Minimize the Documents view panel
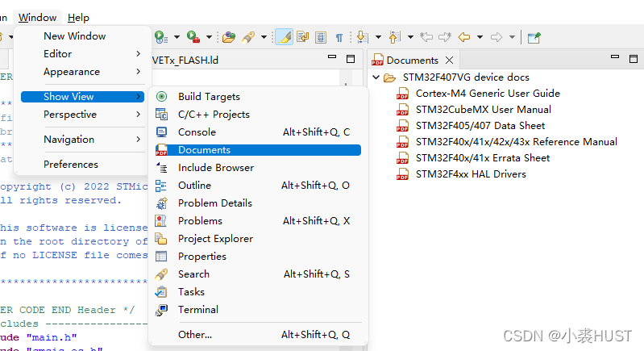The width and height of the screenshot is (644, 351). pos(615,57)
